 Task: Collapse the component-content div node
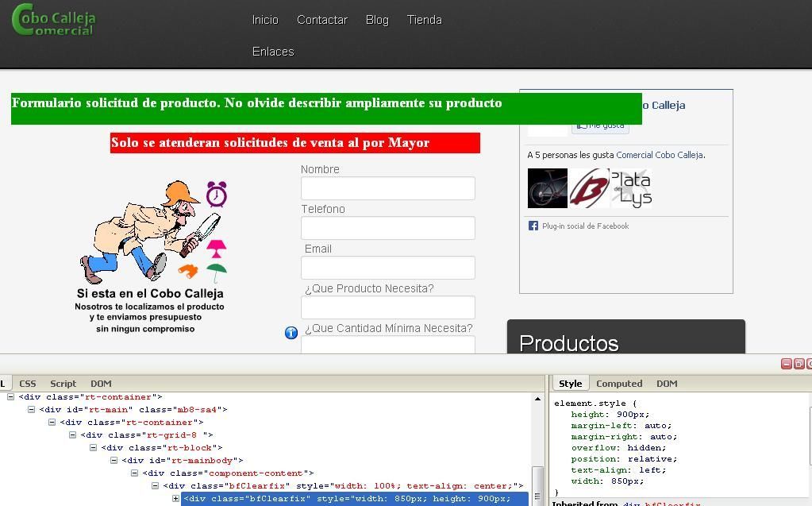[135, 473]
